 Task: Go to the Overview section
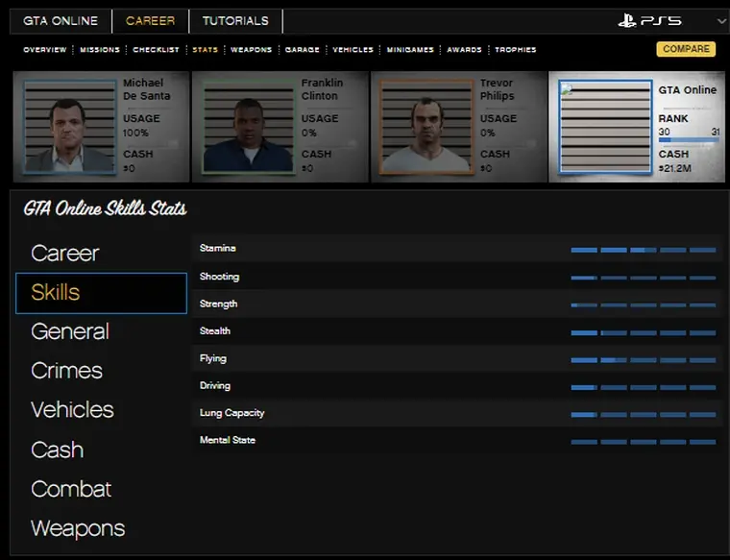point(44,50)
